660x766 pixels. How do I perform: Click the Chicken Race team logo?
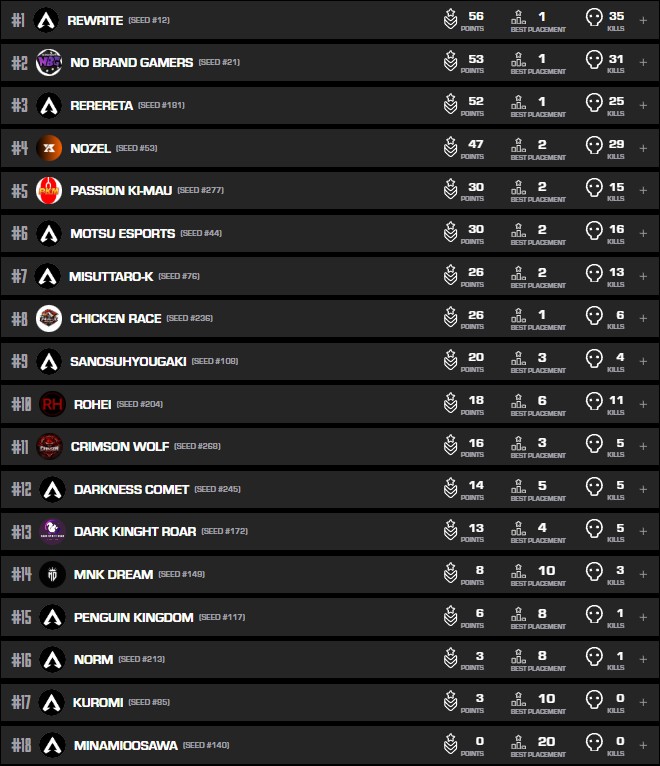tap(49, 319)
